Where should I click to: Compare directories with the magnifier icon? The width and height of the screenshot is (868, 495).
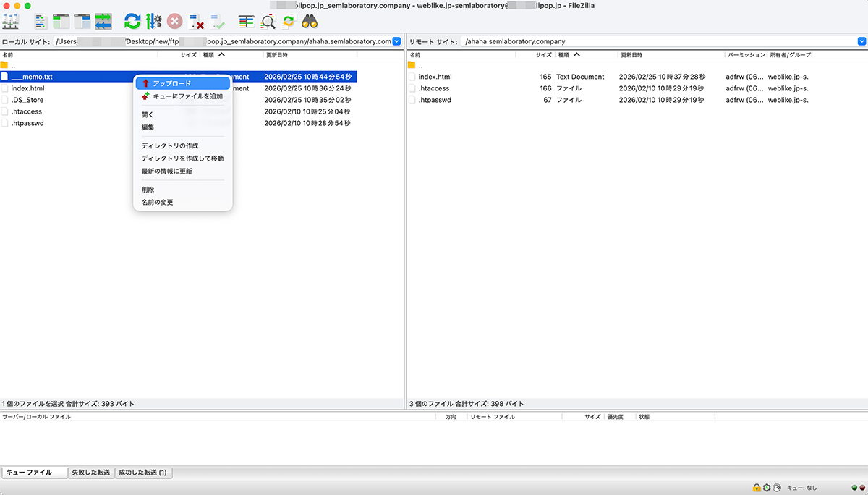pyautogui.click(x=267, y=21)
